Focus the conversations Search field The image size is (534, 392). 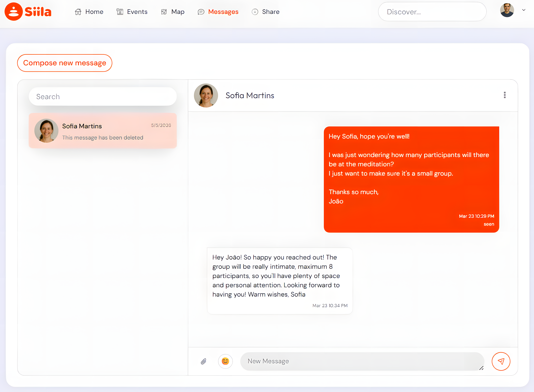coord(103,97)
